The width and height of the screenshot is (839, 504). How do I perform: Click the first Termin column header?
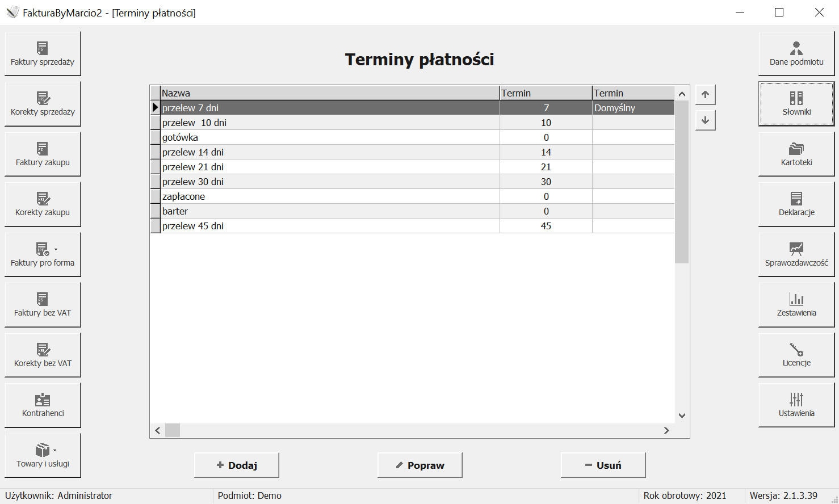point(546,93)
